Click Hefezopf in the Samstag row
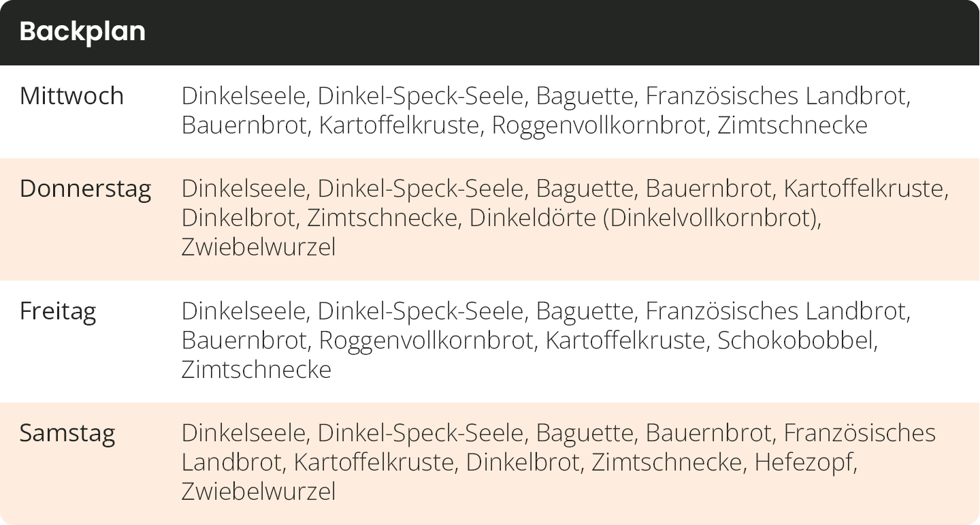 [804, 462]
